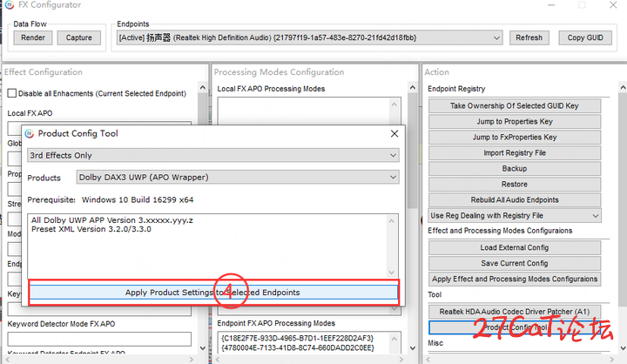The height and width of the screenshot is (364, 627).
Task: Click Take Ownership Of Selected GUID Key
Action: tap(515, 105)
